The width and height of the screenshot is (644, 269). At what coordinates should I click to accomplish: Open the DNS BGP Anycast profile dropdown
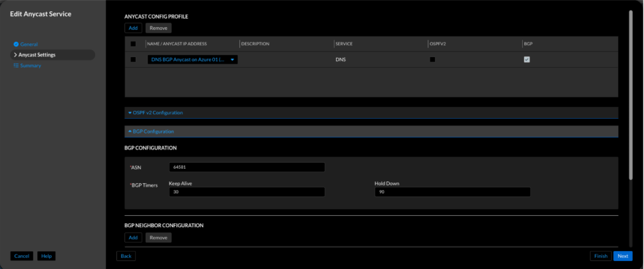coord(232,59)
